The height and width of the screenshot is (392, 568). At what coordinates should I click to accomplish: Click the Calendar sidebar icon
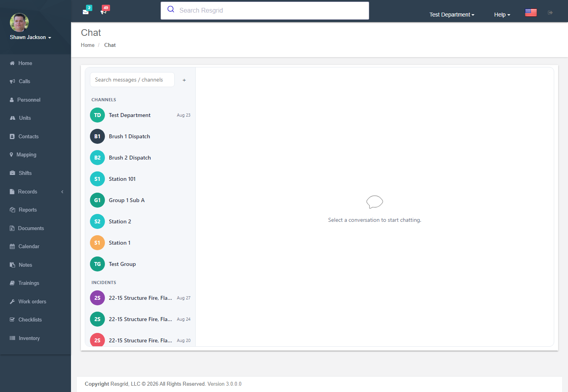tap(12, 247)
